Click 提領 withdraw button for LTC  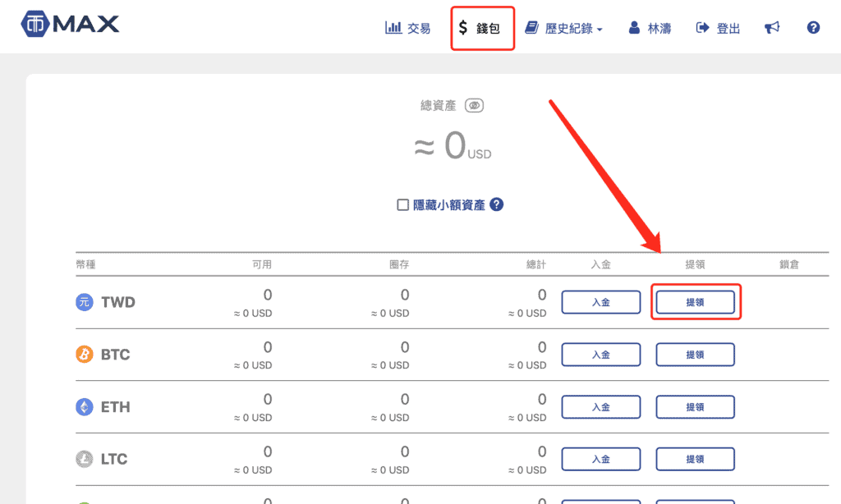pos(695,459)
